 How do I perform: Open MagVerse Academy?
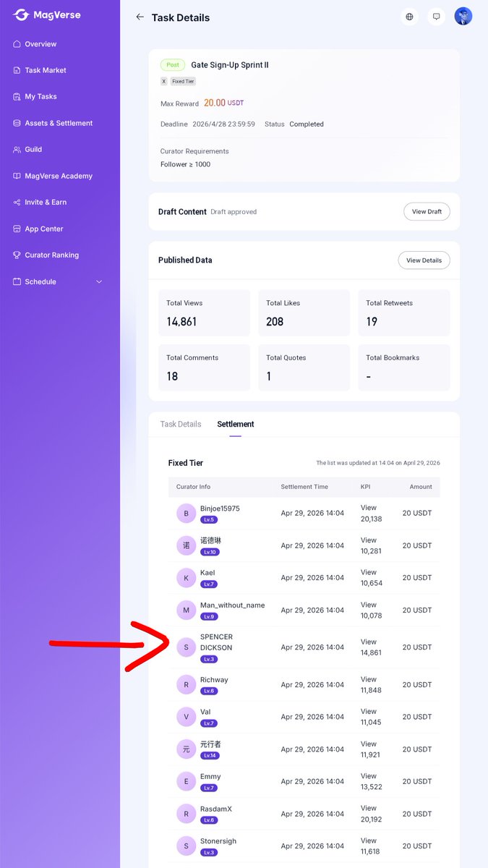point(60,176)
